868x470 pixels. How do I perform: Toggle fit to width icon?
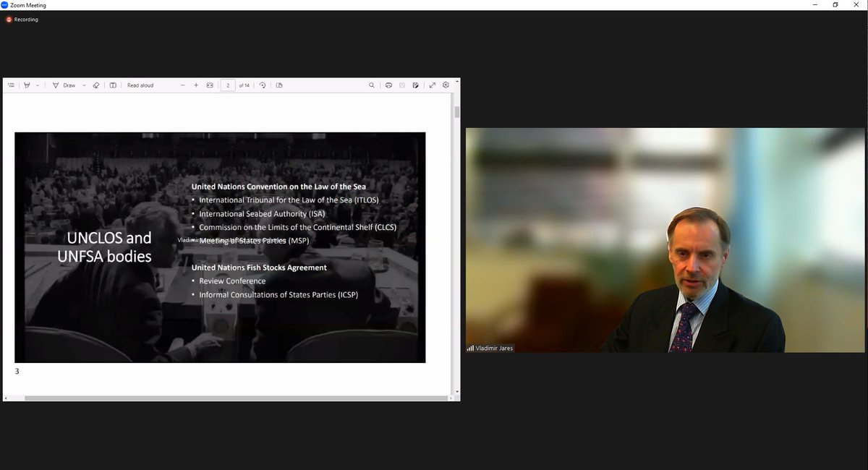coord(210,85)
